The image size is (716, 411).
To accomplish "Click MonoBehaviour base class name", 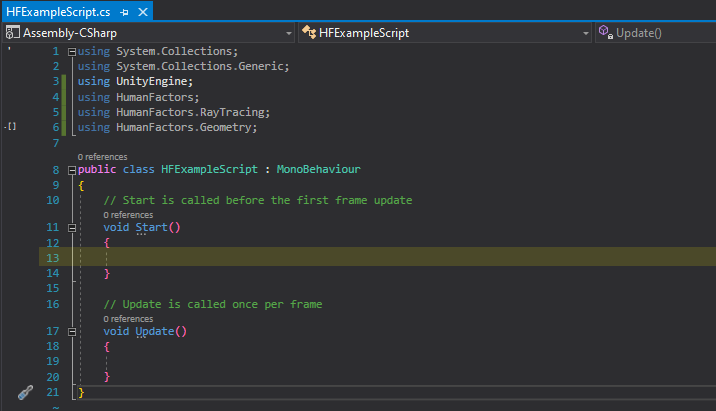I will pos(319,169).
